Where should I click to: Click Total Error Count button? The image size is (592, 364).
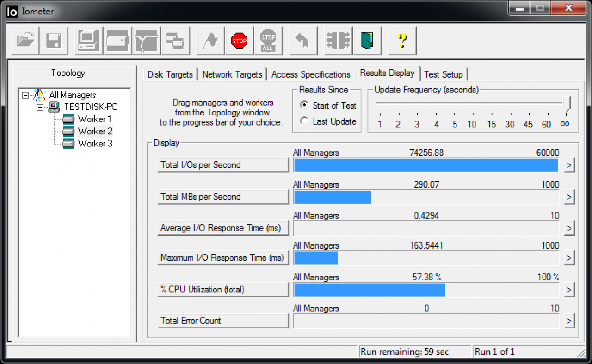[223, 321]
